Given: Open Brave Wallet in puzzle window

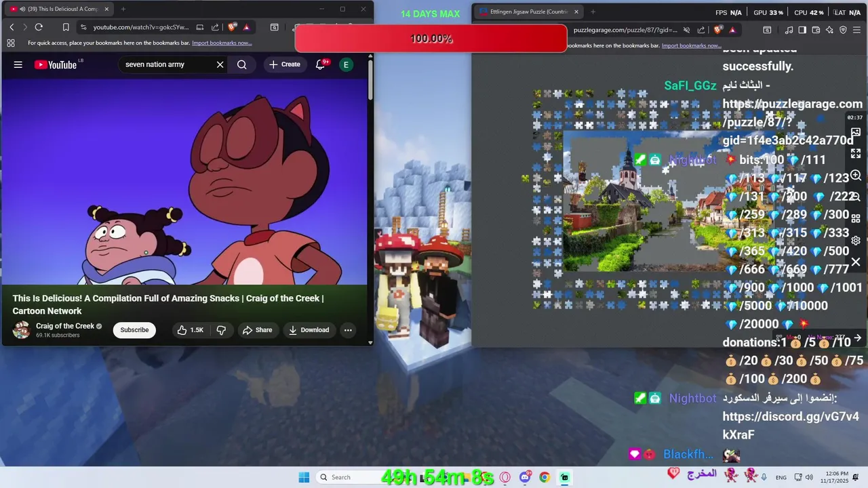Looking at the screenshot, I should pos(816,30).
